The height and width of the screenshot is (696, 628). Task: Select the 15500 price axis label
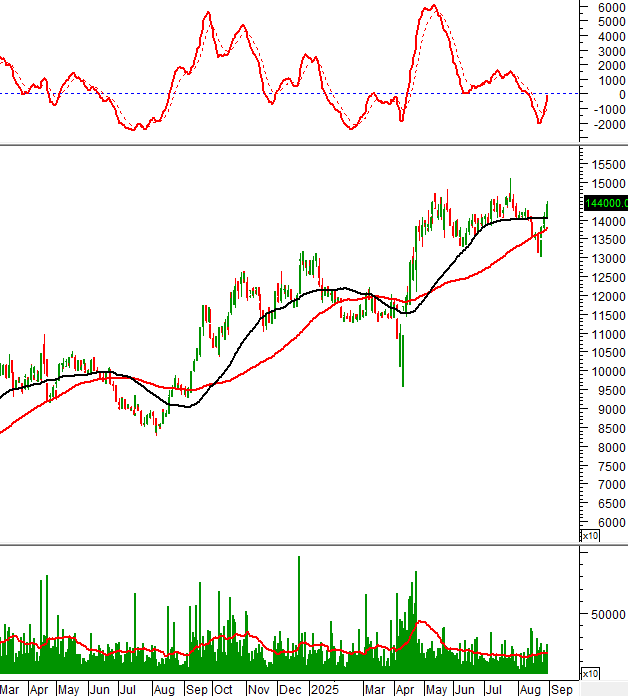pyautogui.click(x=608, y=165)
